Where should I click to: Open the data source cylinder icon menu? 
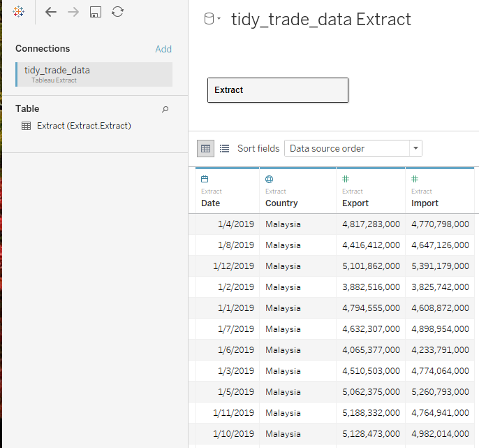[x=211, y=20]
